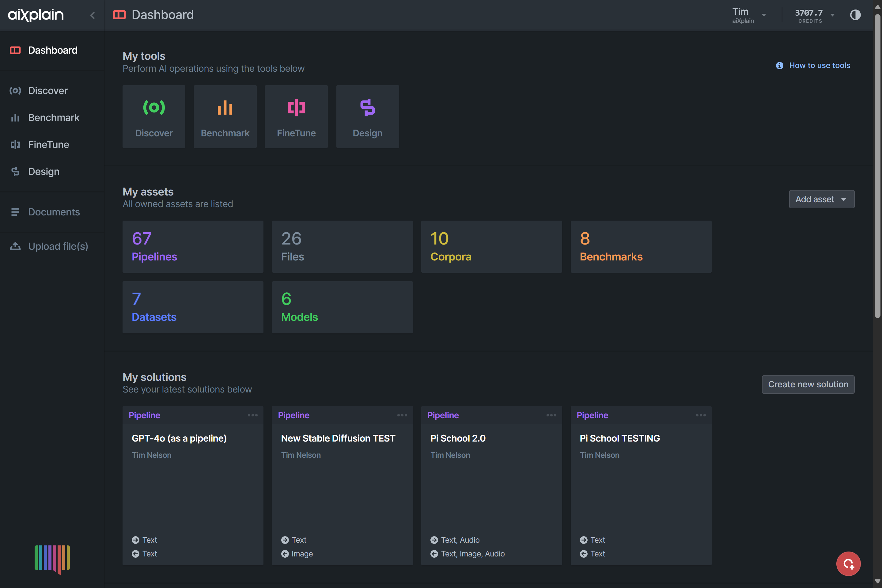This screenshot has width=882, height=588.
Task: Click the Benchmark bars icon in the sidebar
Action: click(15, 118)
